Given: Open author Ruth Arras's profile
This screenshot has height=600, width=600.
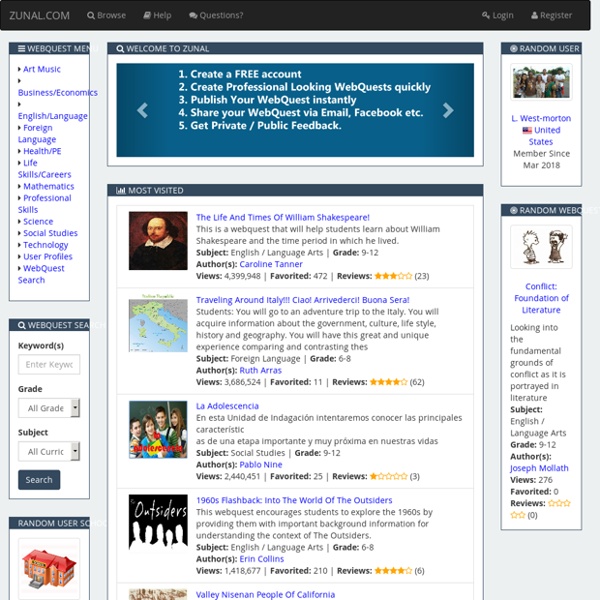Looking at the screenshot, I should point(261,370).
